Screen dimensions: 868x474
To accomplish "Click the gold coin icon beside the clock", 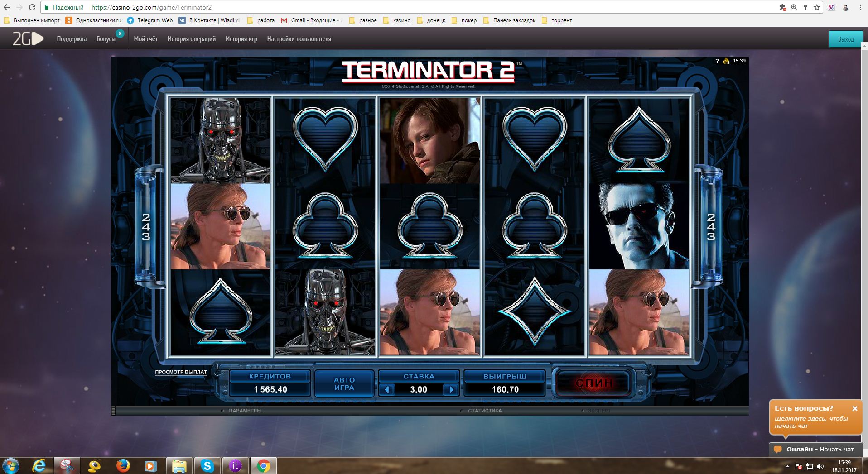I will (726, 61).
